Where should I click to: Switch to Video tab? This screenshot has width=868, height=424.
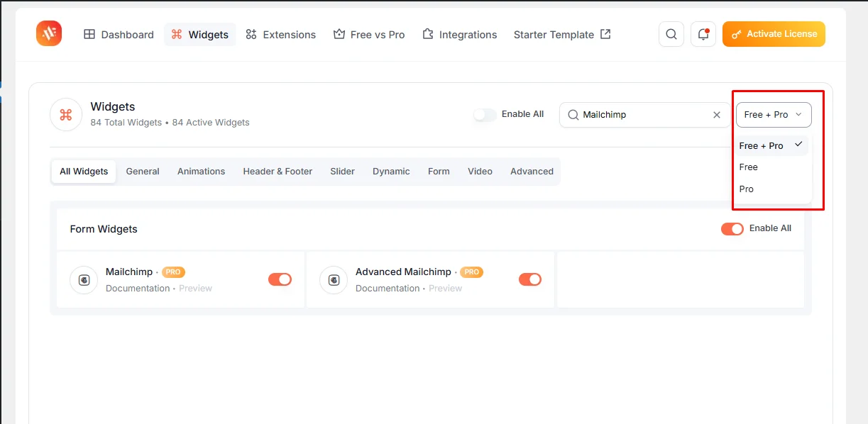pos(480,172)
